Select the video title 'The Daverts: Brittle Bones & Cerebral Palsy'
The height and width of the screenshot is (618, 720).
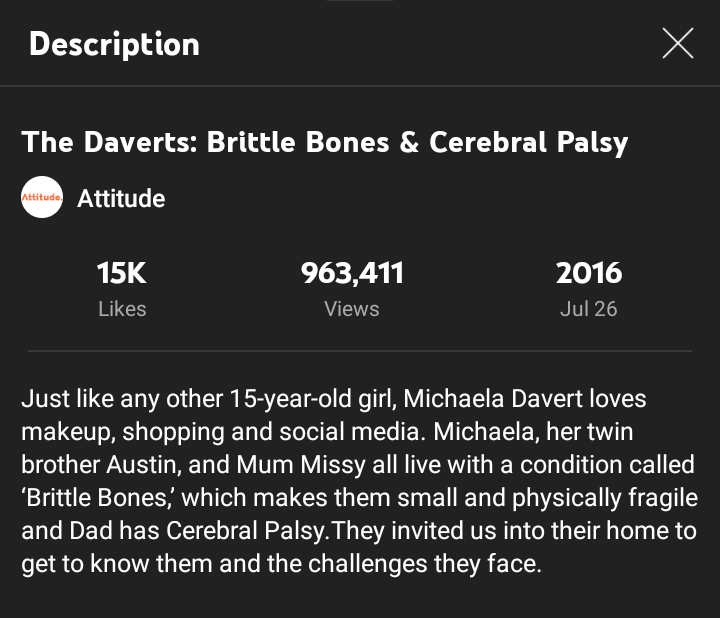pyautogui.click(x=325, y=141)
